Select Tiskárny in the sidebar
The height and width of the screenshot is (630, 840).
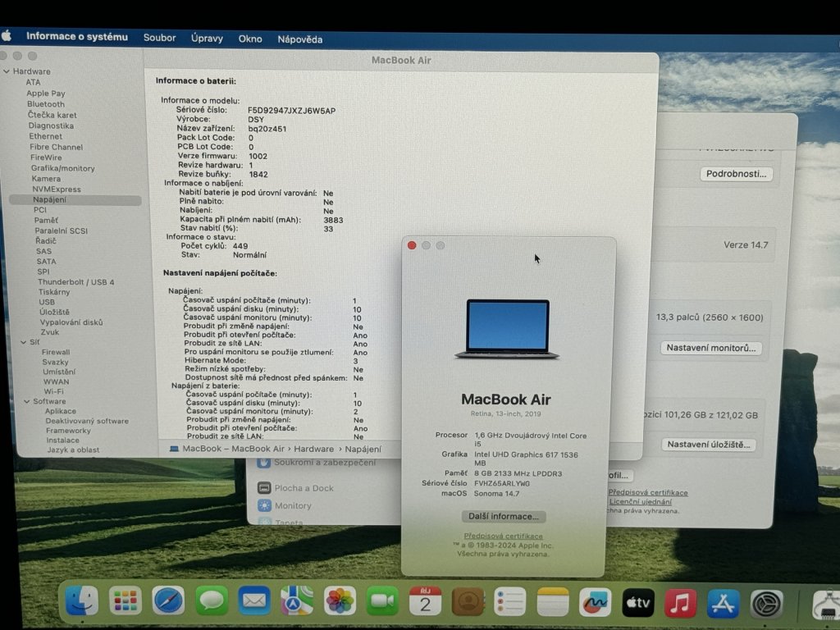click(54, 292)
